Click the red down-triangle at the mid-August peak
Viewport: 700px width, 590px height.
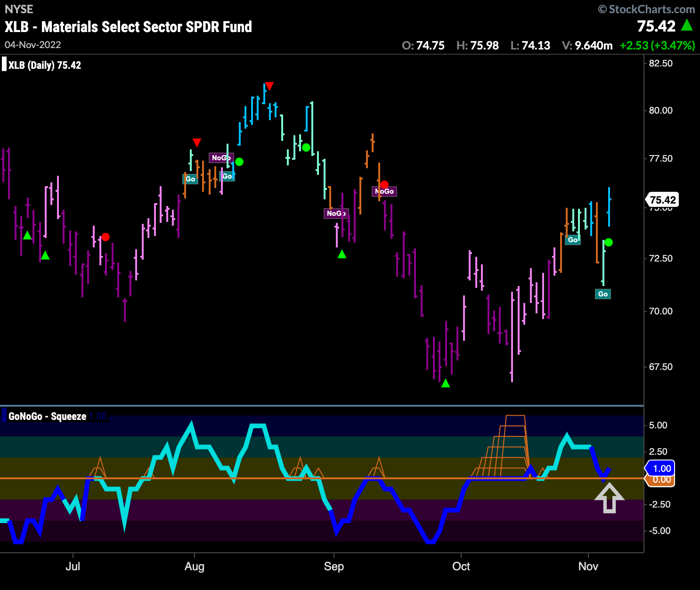(x=269, y=86)
